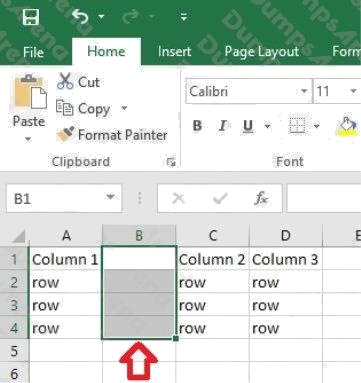Select the column C header
The width and height of the screenshot is (361, 383).
213,236
